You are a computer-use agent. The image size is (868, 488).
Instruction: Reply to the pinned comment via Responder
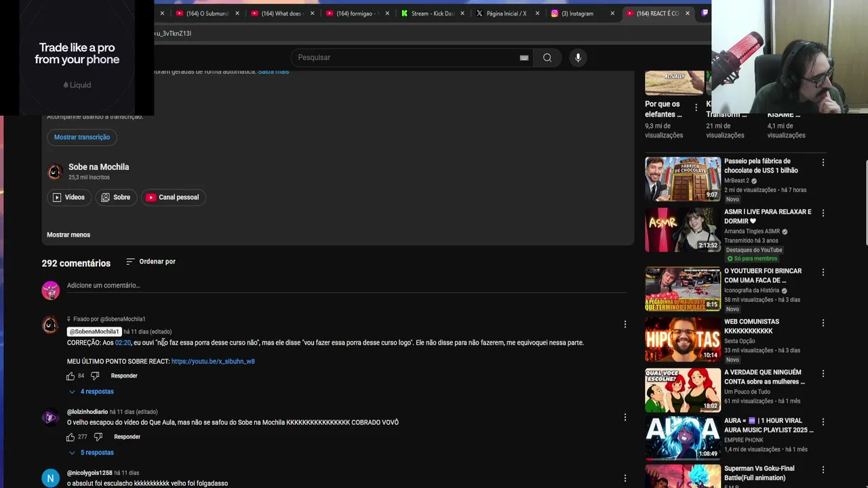click(x=124, y=375)
